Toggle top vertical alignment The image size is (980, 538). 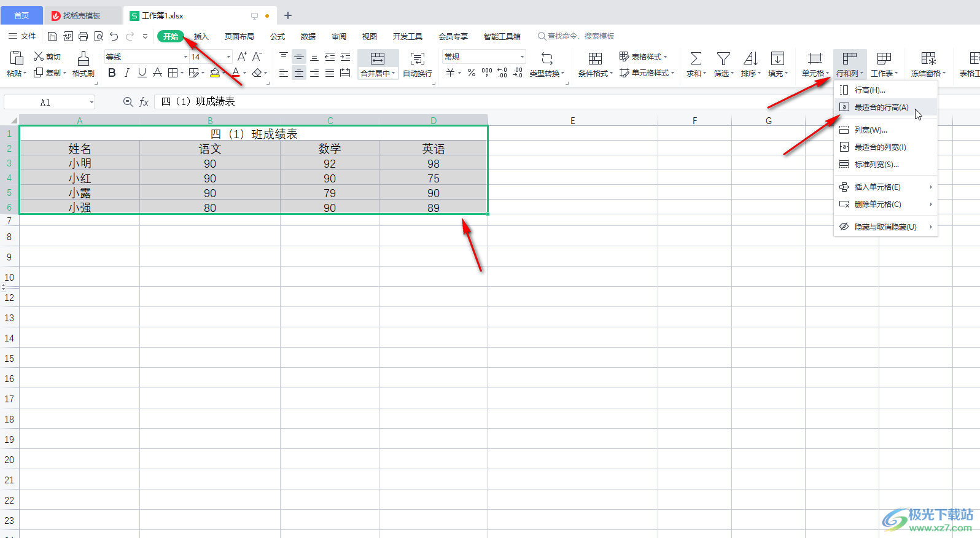point(284,57)
